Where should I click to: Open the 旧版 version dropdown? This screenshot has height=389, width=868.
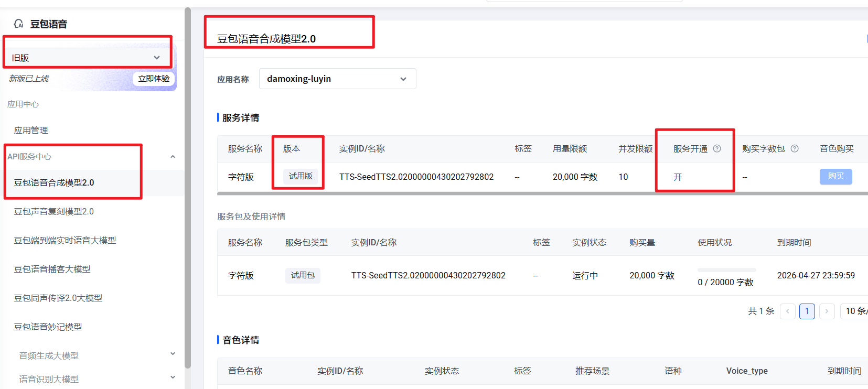[x=87, y=58]
